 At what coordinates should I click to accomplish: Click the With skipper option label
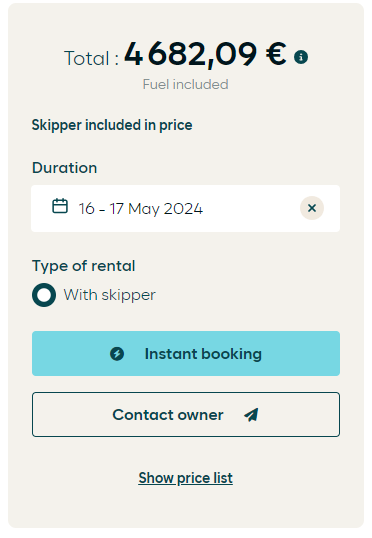tap(110, 295)
